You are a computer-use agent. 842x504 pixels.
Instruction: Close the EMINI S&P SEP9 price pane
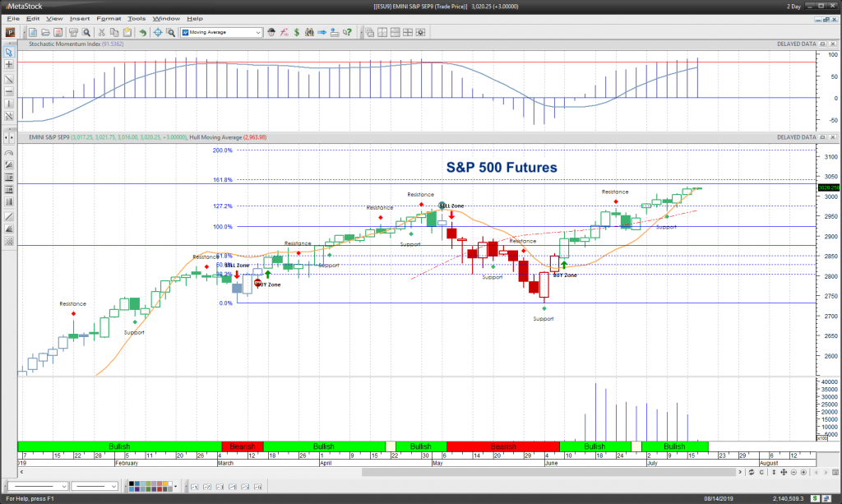coord(833,137)
